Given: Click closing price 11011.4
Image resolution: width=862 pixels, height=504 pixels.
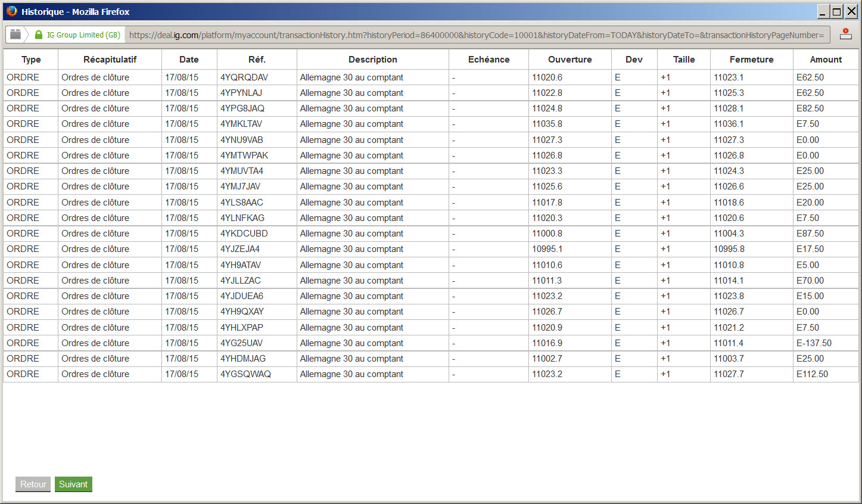Looking at the screenshot, I should tap(729, 343).
